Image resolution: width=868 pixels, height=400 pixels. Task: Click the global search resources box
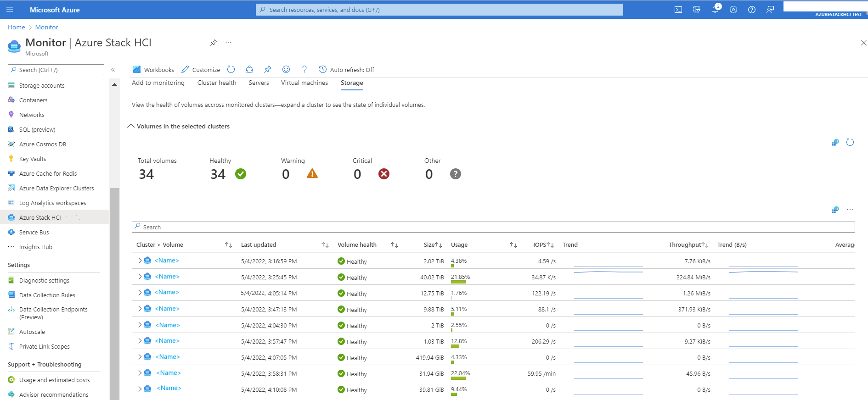[x=440, y=10]
